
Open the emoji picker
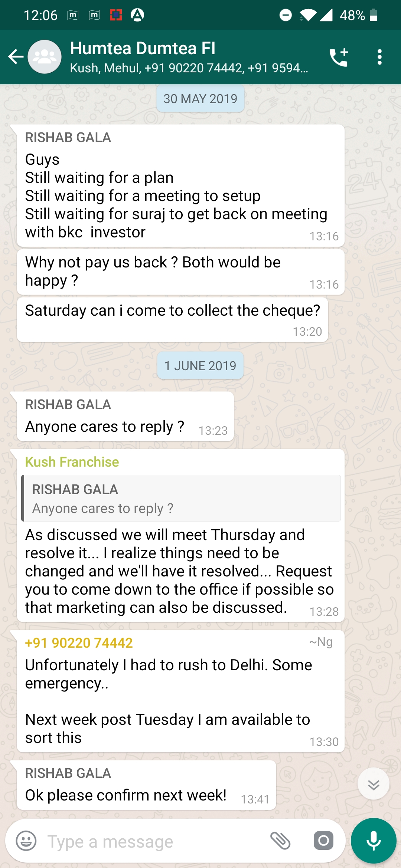[x=26, y=841]
